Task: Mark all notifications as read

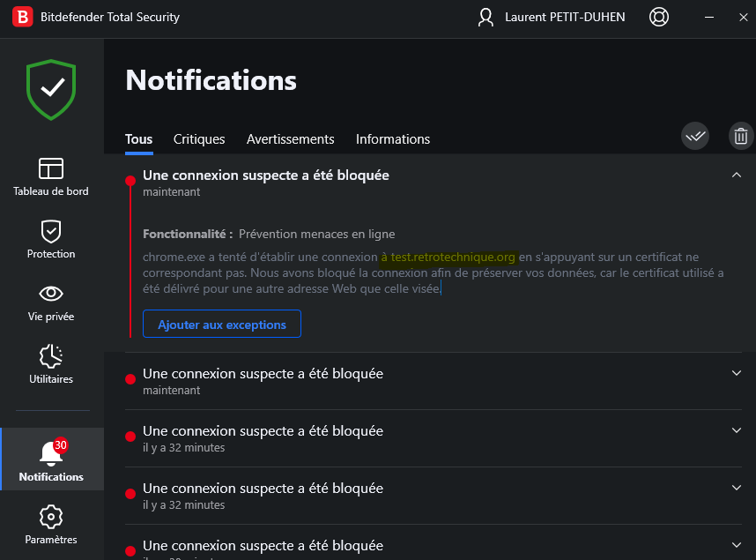Action: (x=695, y=137)
